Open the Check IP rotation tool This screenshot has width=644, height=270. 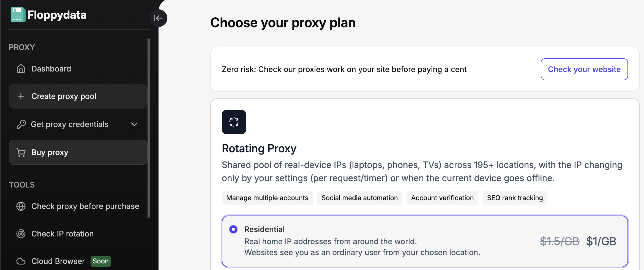pyautogui.click(x=62, y=234)
